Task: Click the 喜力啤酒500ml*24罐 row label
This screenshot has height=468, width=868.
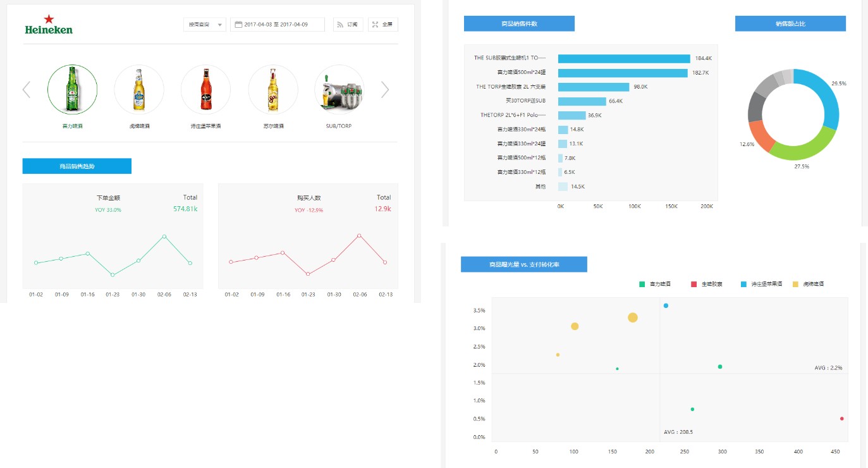Action: point(522,73)
